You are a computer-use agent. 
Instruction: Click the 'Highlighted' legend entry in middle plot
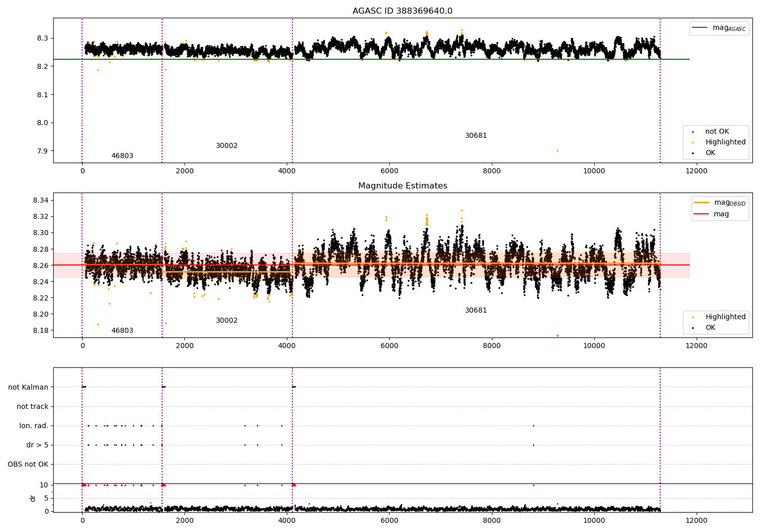tap(719, 317)
